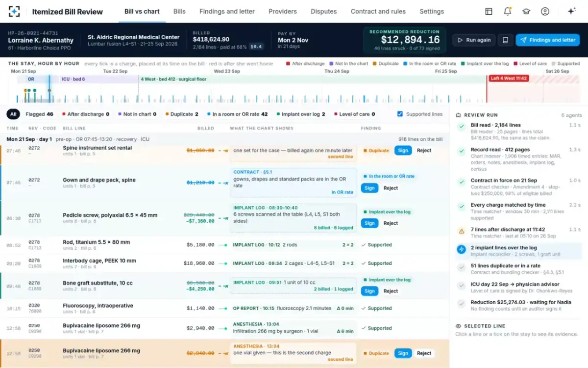The height and width of the screenshot is (368, 588).
Task: Filter by In a room or OR rate 42
Action: (237, 114)
